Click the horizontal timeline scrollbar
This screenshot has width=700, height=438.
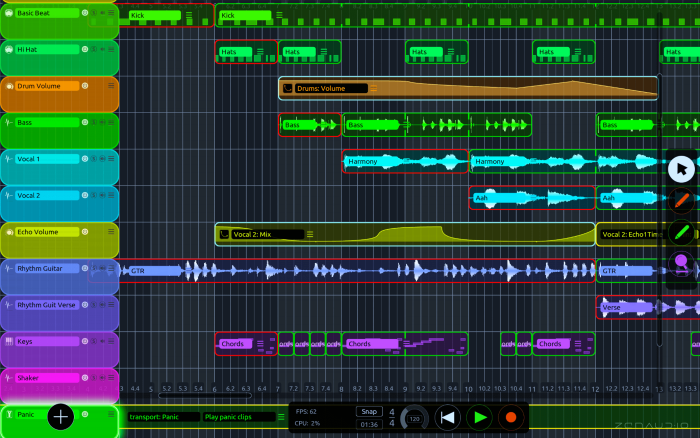[205, 395]
